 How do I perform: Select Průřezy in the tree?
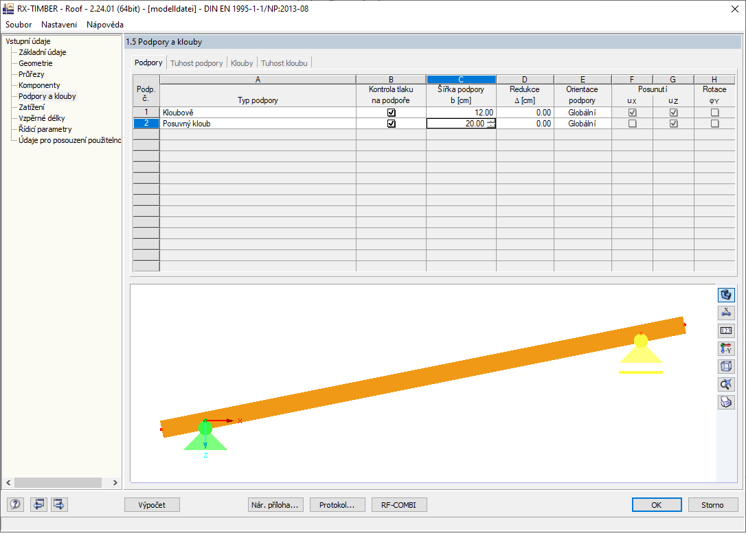(x=32, y=74)
